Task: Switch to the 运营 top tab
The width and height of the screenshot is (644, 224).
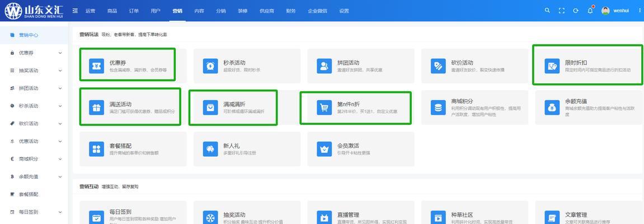Action: 90,11
